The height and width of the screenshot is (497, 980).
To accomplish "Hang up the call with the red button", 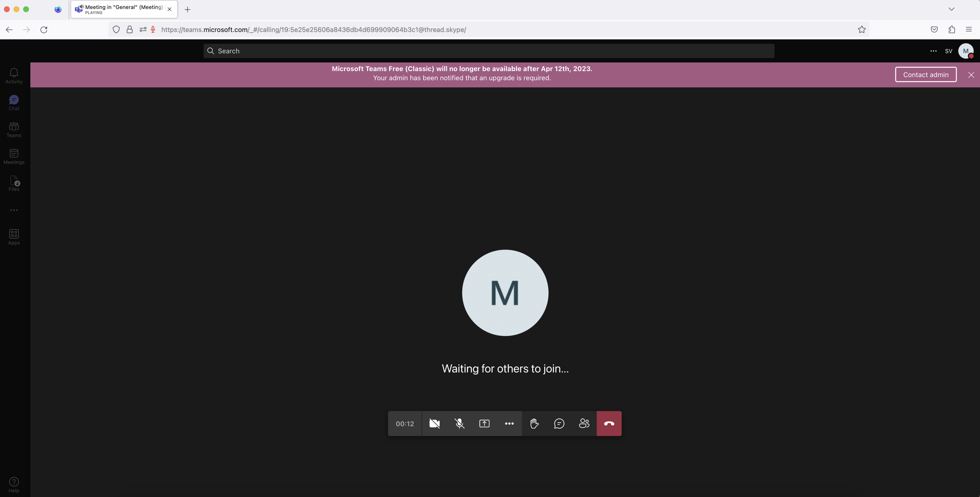I will [x=609, y=423].
